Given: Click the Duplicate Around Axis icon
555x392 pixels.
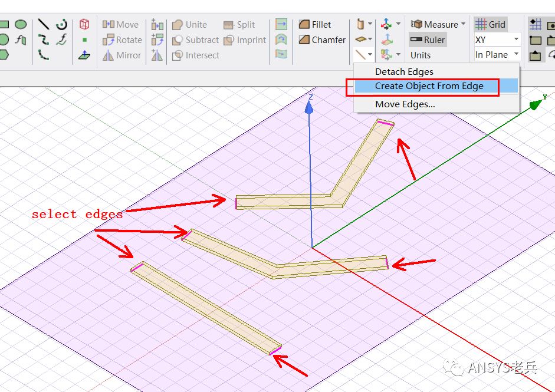Looking at the screenshot, I should point(157,39).
